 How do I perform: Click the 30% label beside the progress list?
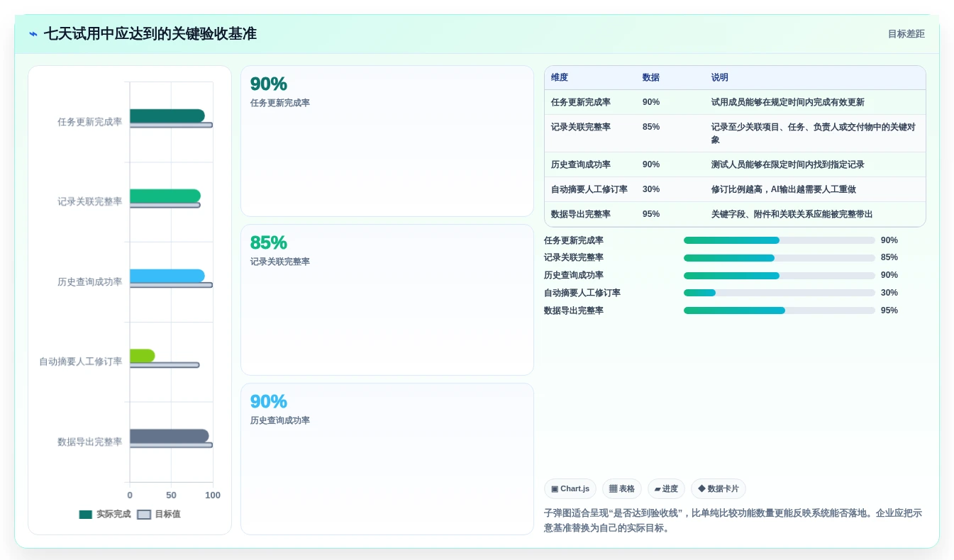pos(889,293)
